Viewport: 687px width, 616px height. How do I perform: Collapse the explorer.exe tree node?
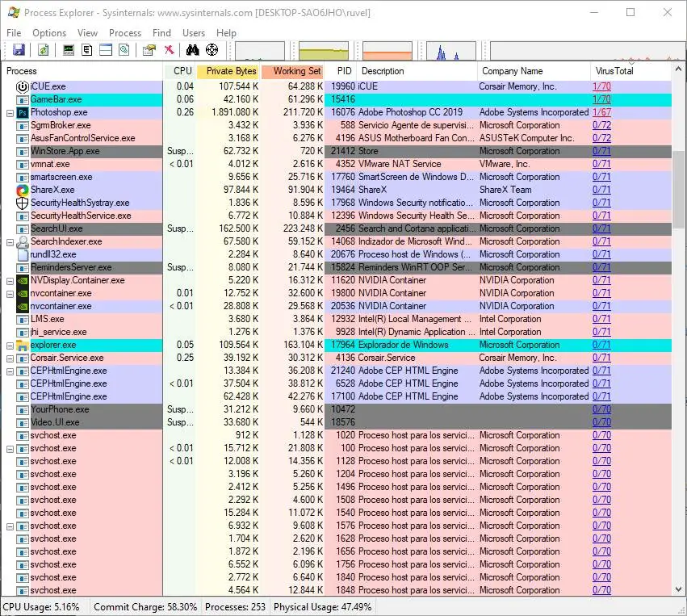(10, 346)
